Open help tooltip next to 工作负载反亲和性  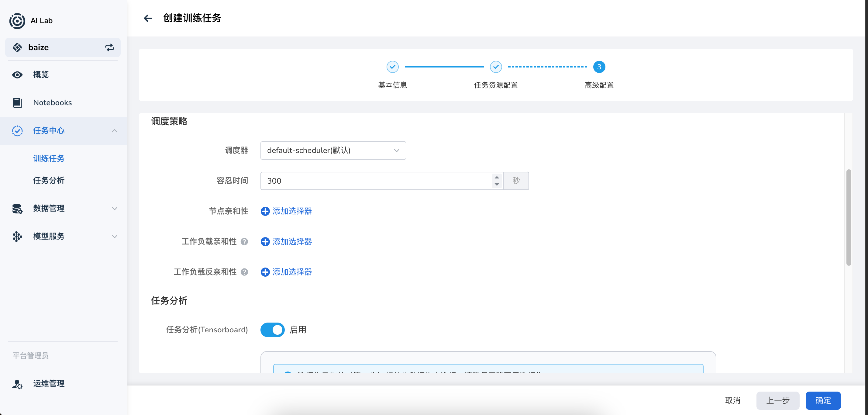click(x=245, y=272)
